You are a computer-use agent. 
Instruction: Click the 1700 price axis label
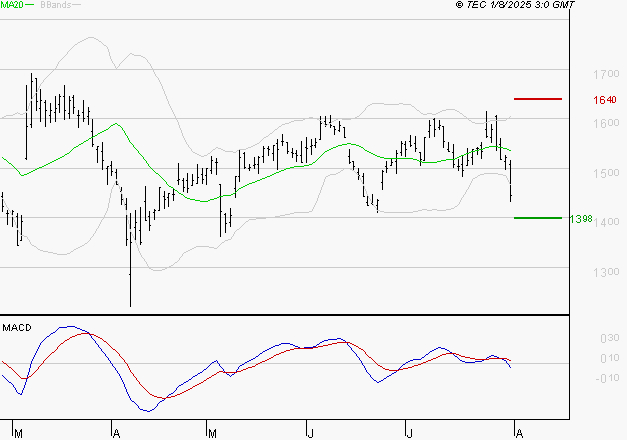pos(606,74)
